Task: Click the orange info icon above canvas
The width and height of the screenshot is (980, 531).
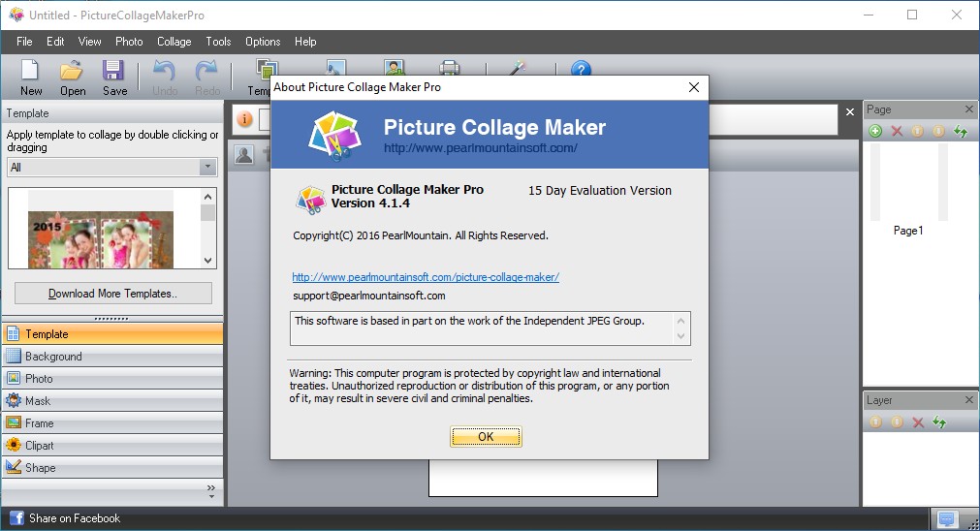Action: point(244,118)
